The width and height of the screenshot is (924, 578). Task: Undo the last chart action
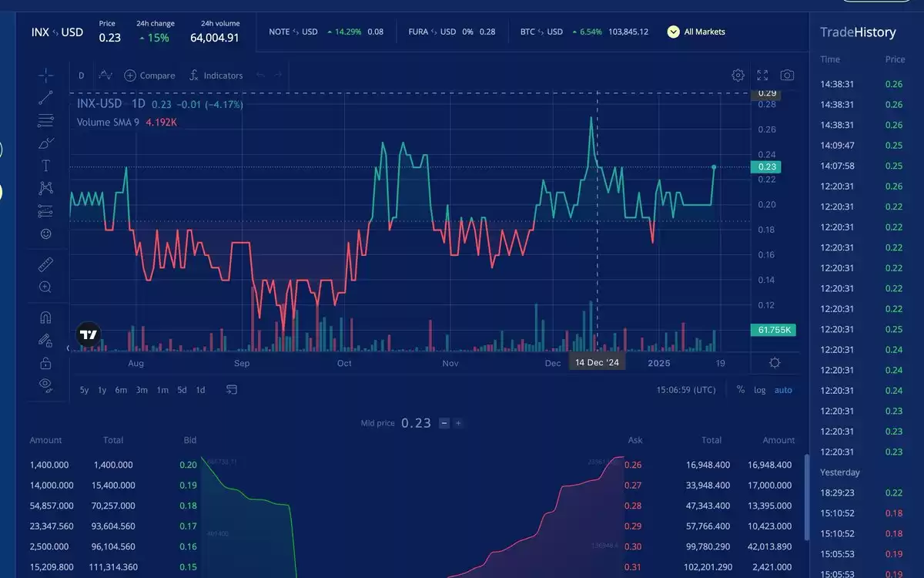(260, 76)
